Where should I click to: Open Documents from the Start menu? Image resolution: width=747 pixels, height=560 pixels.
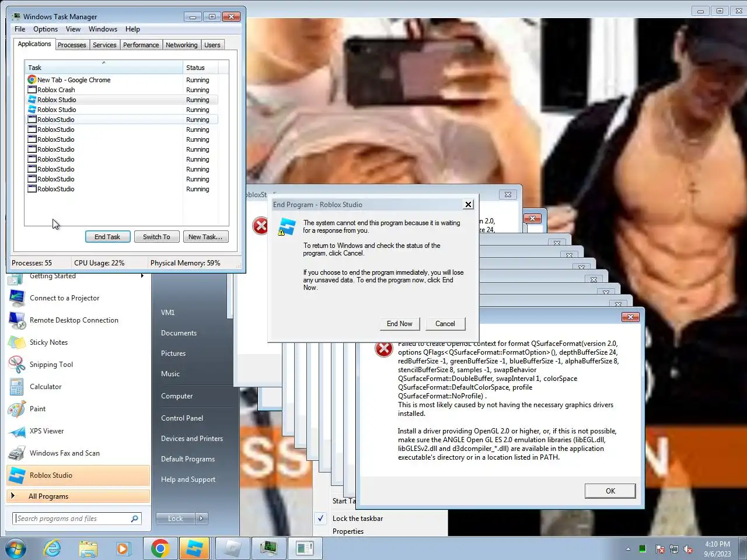(x=179, y=333)
